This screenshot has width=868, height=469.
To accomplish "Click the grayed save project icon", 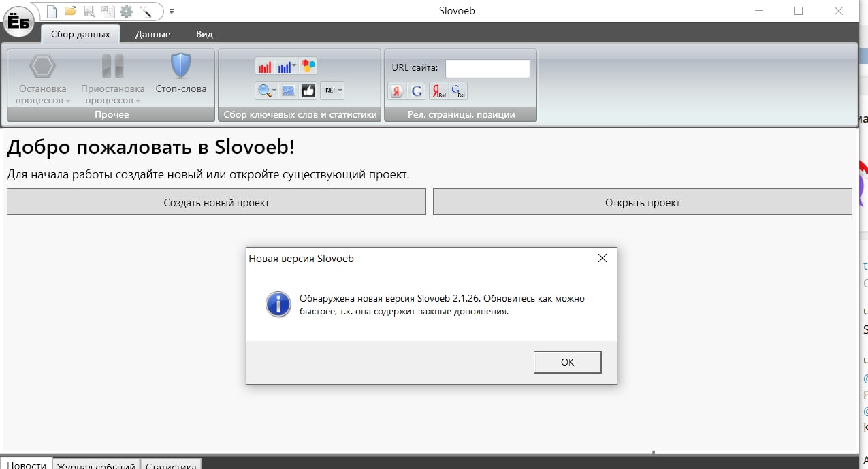I will 89,12.
